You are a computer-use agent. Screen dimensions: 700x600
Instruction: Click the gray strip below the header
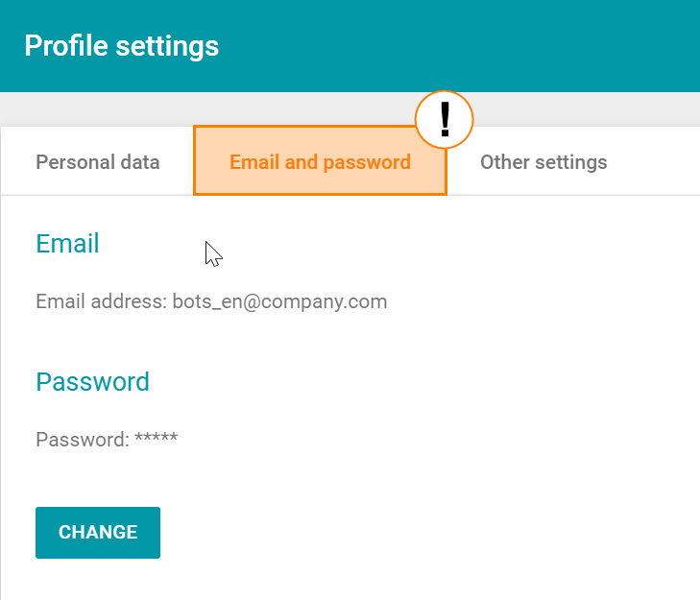(x=288, y=108)
